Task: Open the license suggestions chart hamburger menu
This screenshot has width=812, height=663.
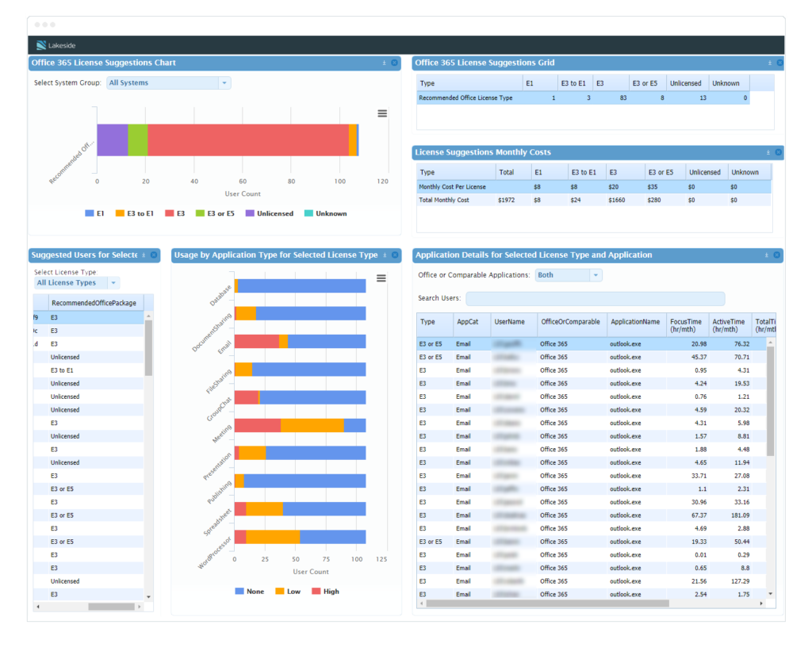Action: [382, 113]
